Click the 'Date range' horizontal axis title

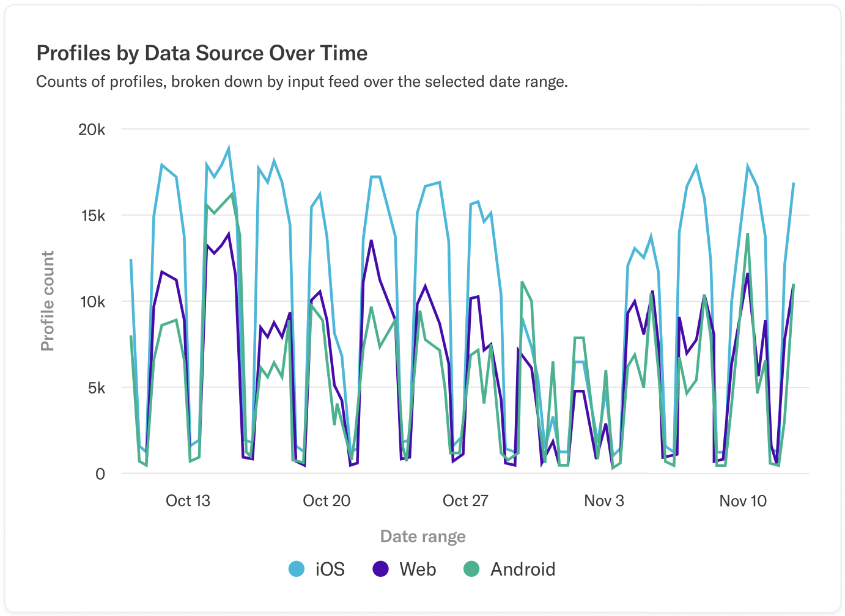[x=423, y=537]
